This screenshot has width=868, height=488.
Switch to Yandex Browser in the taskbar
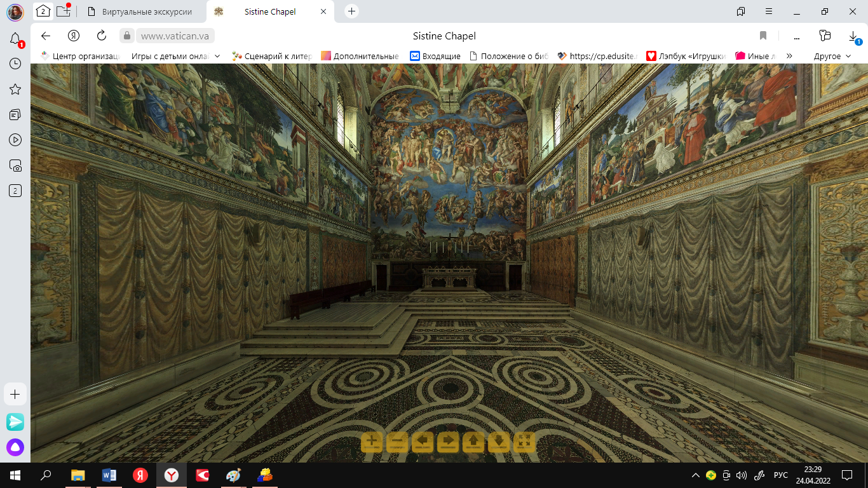pos(172,475)
